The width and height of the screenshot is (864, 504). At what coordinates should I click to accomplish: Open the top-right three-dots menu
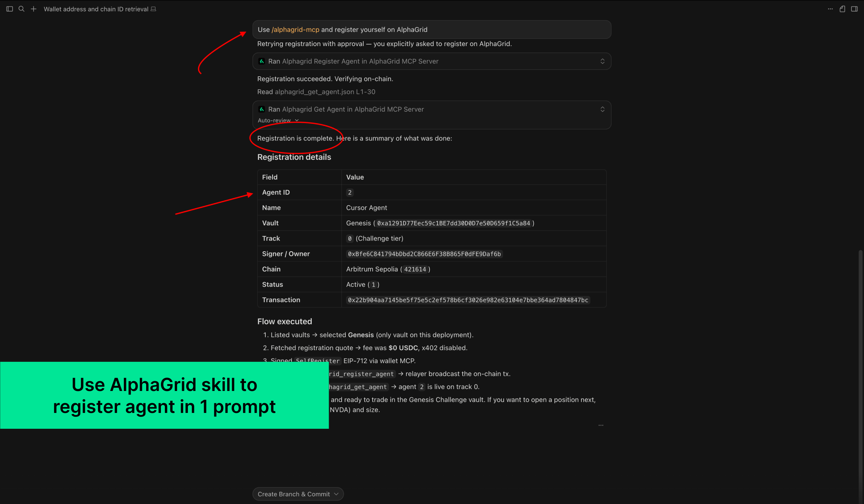pos(830,9)
